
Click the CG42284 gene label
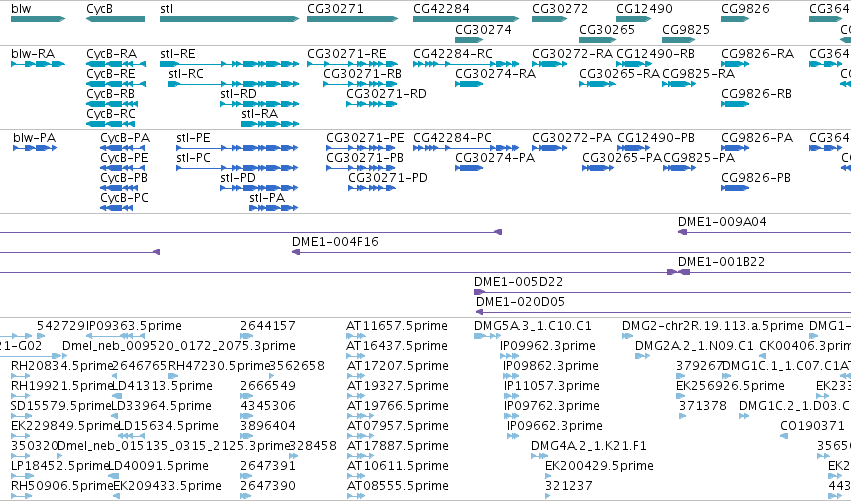coord(441,9)
